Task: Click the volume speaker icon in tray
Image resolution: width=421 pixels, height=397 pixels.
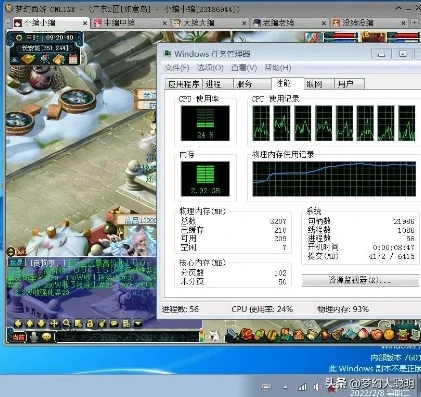Action: click(x=316, y=387)
